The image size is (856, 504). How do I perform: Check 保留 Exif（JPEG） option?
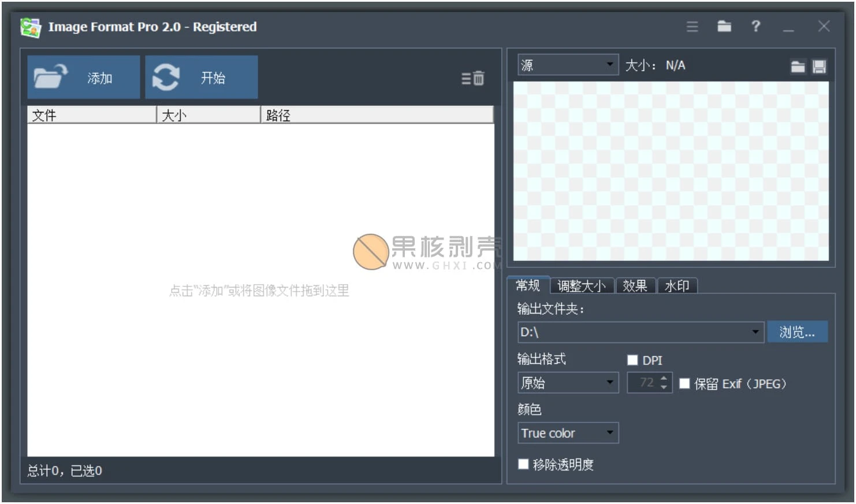[x=685, y=383]
